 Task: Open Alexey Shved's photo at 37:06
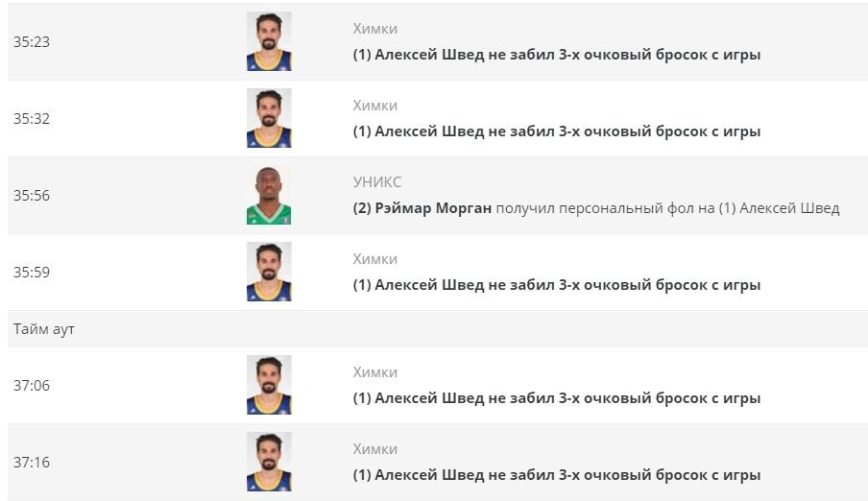click(x=269, y=385)
